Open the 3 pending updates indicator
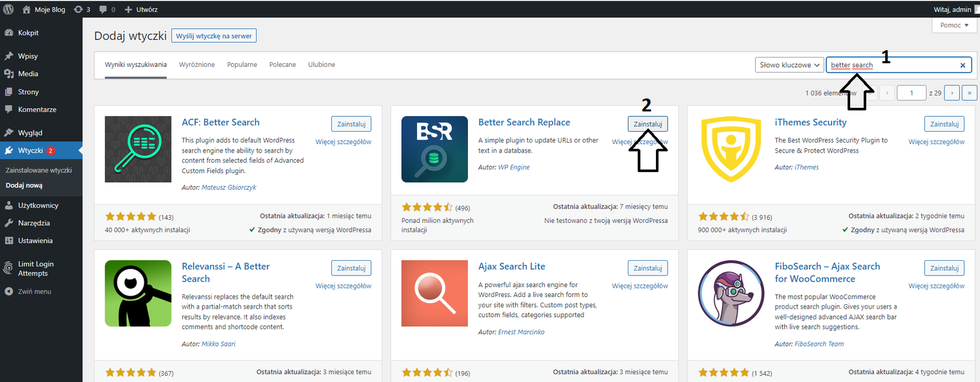The image size is (980, 382). (x=82, y=9)
